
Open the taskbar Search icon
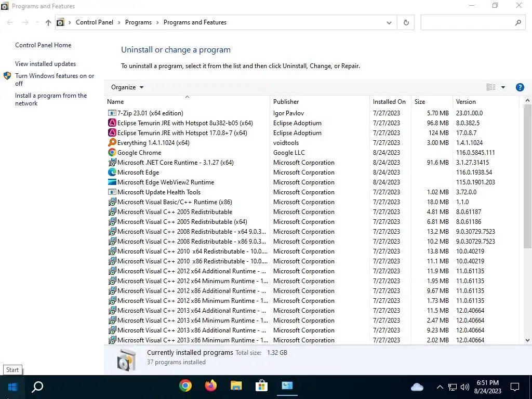coord(37,387)
